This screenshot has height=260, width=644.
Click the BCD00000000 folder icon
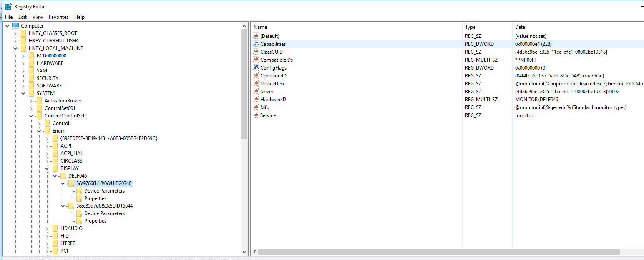pyautogui.click(x=31, y=56)
